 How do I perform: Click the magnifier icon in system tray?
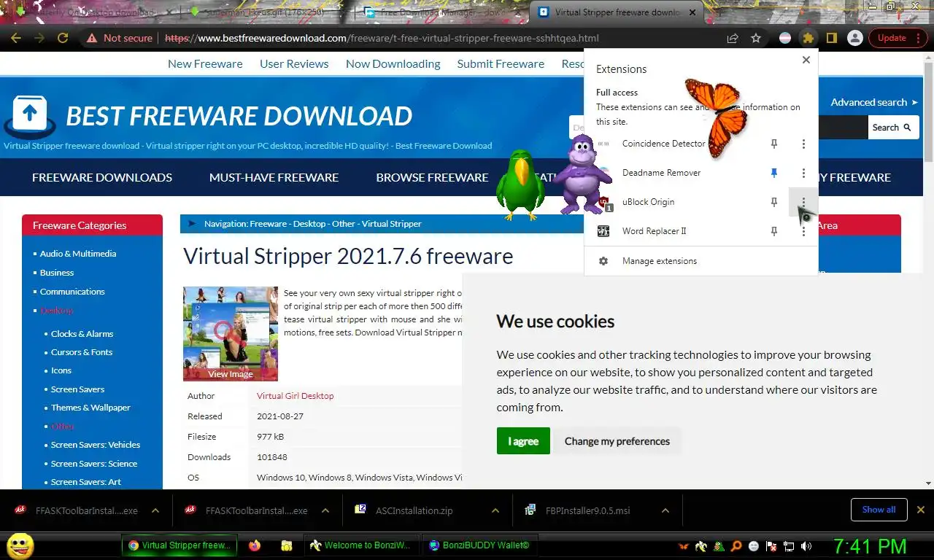736,546
